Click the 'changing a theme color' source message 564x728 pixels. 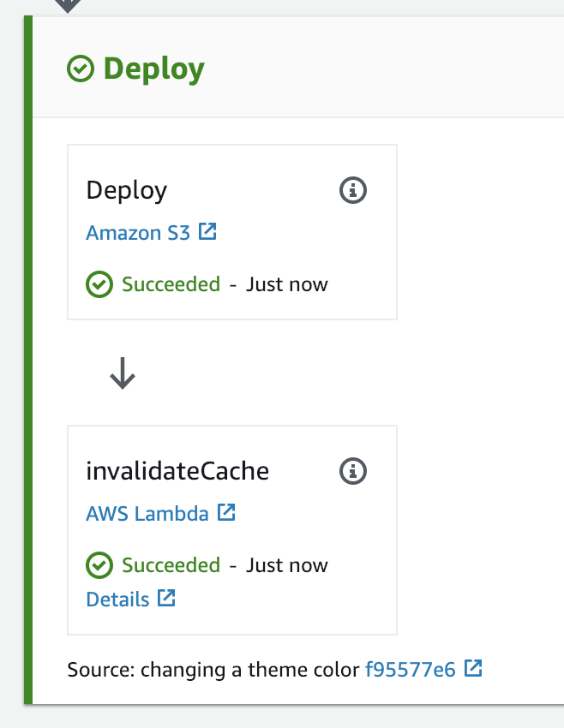(250, 670)
